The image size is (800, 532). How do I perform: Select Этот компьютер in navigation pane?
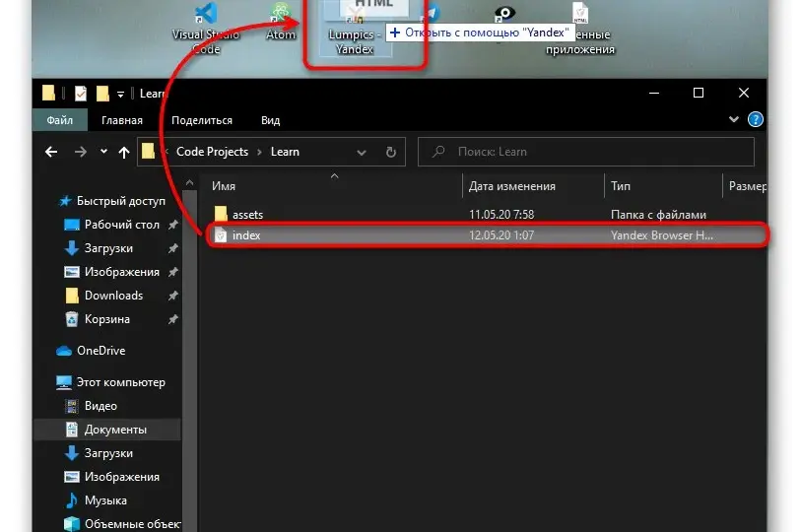pyautogui.click(x=120, y=382)
